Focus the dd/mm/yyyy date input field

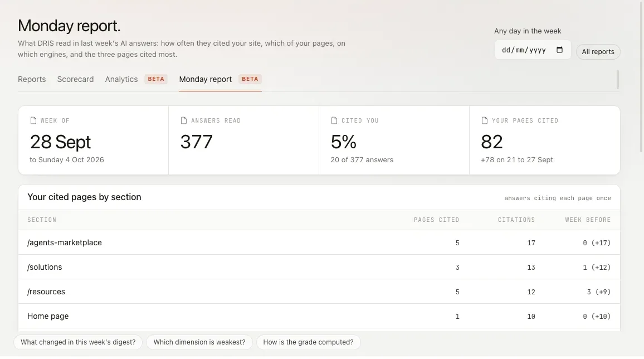tap(532, 50)
